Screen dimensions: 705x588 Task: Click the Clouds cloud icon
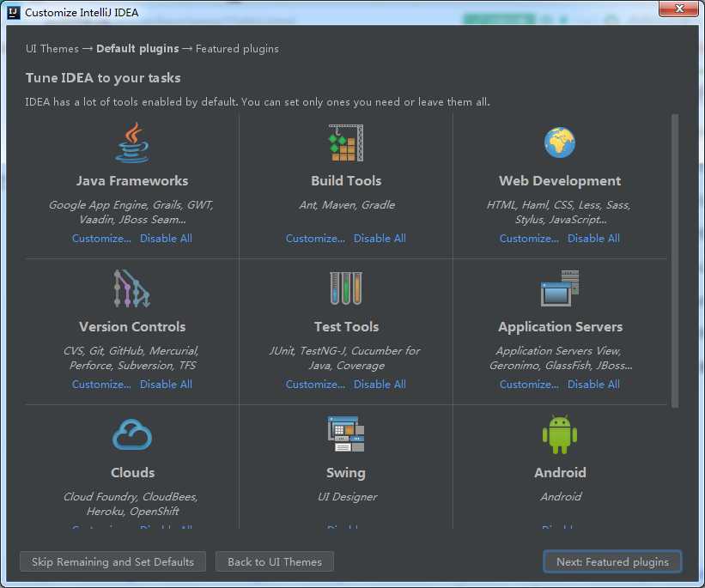[x=131, y=434]
